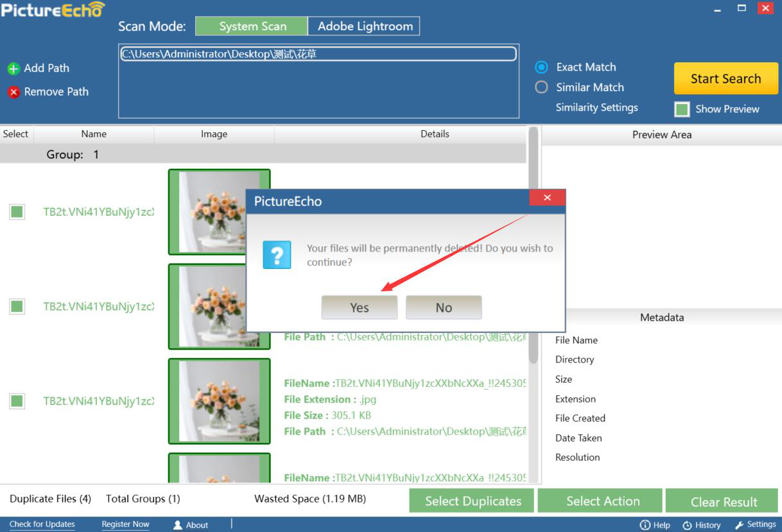
Task: Click the Wasted Space (1.19 MB) text
Action: (310, 499)
